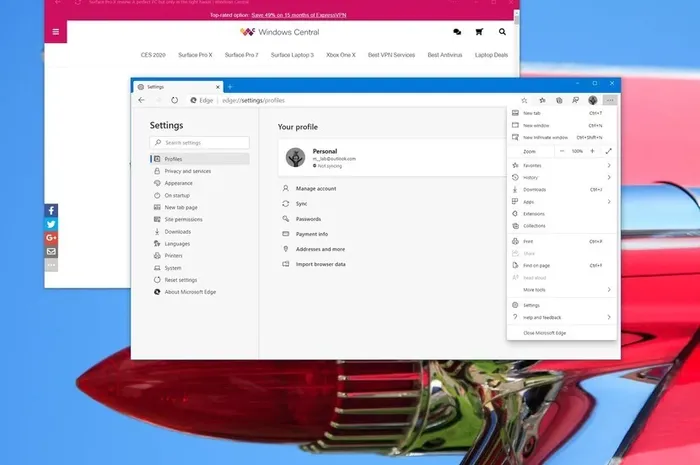700x465 pixels.
Task: Choose Settings in Edge menu
Action: click(x=562, y=305)
